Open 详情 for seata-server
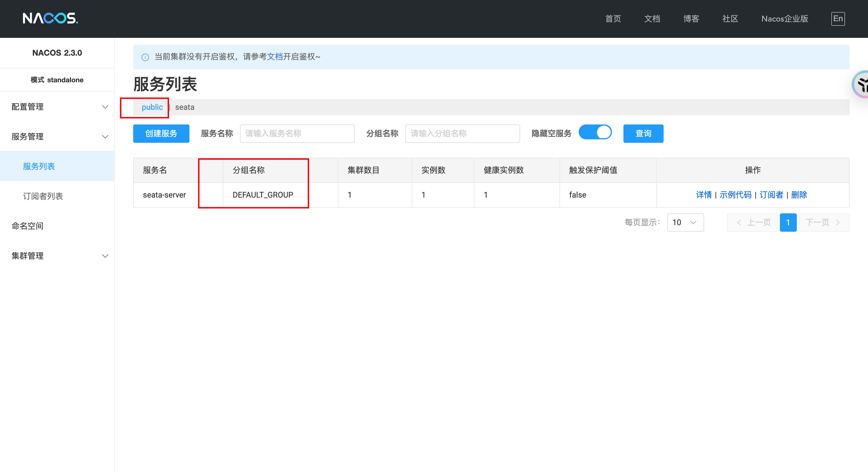Image resolution: width=868 pixels, height=472 pixels. click(704, 195)
